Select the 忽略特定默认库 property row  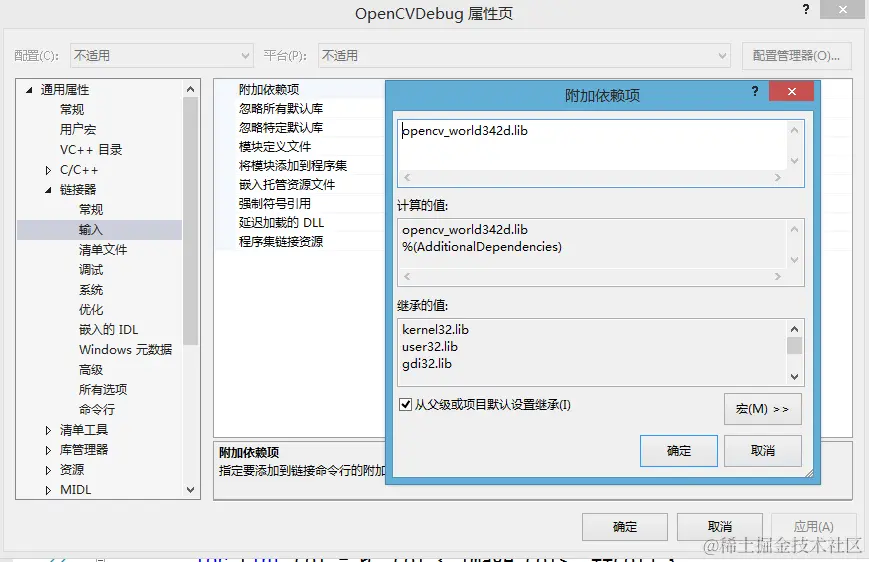(x=299, y=127)
